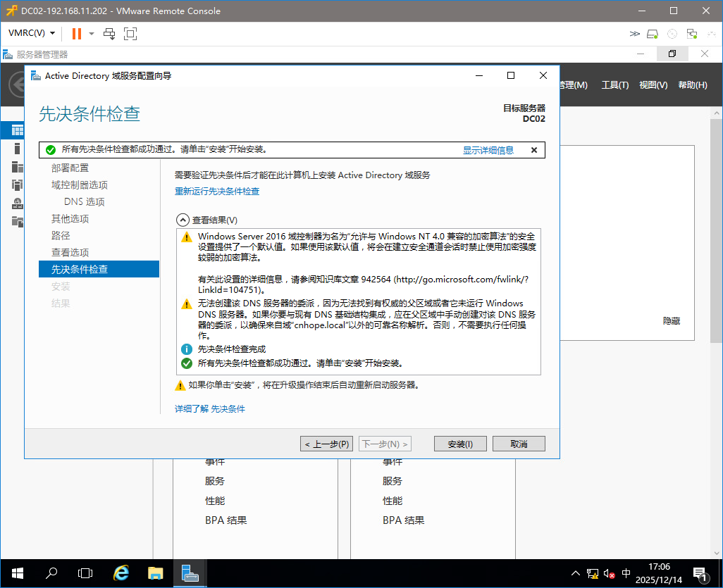Viewport: 723px width, 588px height.
Task: Go to the 域控制器选项 wizard step
Action: 80,184
